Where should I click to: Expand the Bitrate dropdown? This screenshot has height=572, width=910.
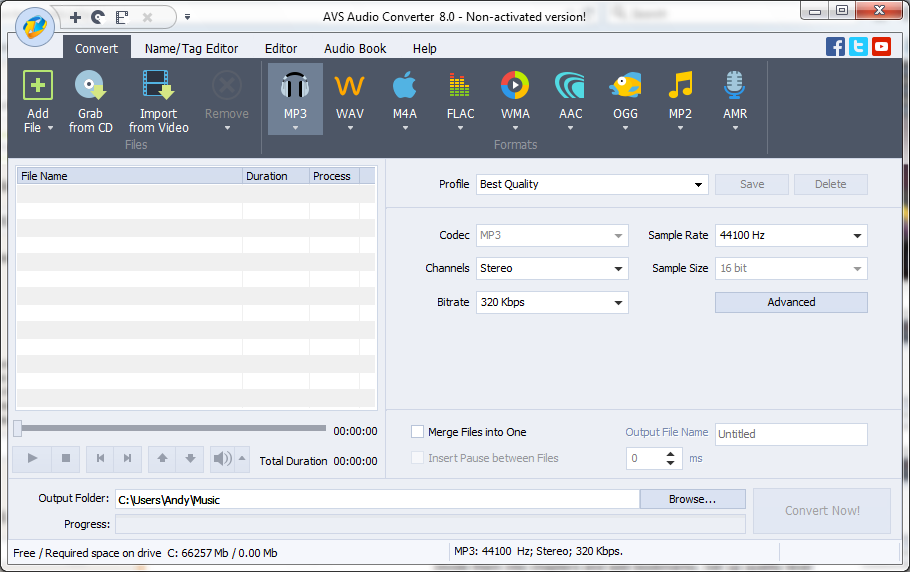[x=552, y=302]
